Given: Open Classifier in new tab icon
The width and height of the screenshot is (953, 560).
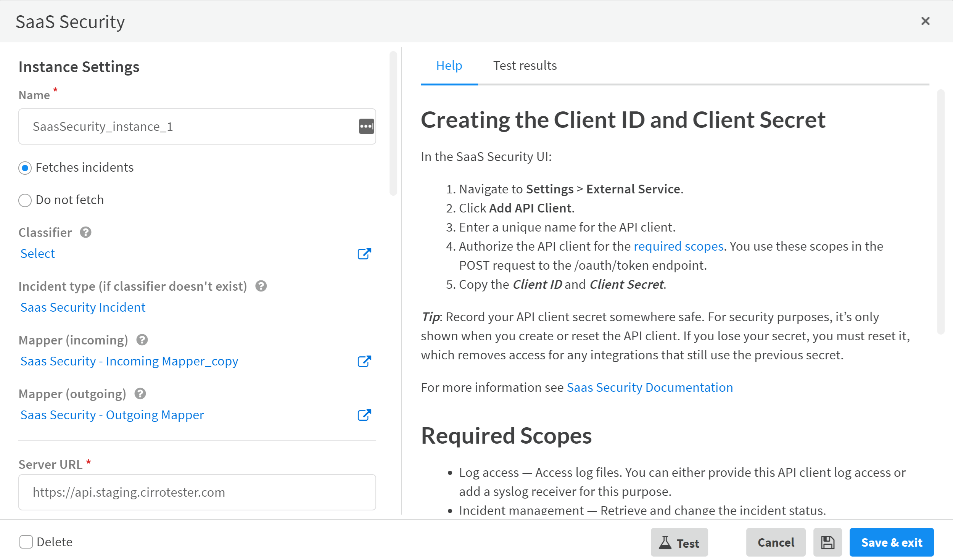Looking at the screenshot, I should (x=364, y=254).
